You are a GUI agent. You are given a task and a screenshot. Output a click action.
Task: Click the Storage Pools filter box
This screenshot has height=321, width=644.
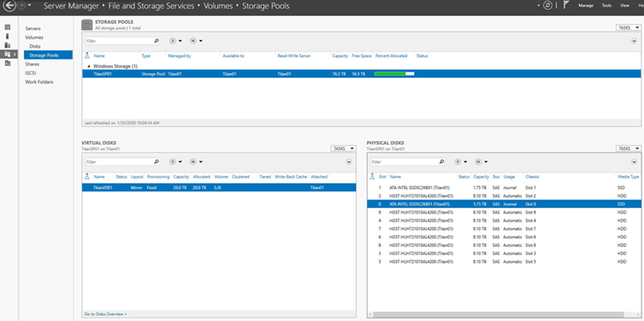[119, 41]
